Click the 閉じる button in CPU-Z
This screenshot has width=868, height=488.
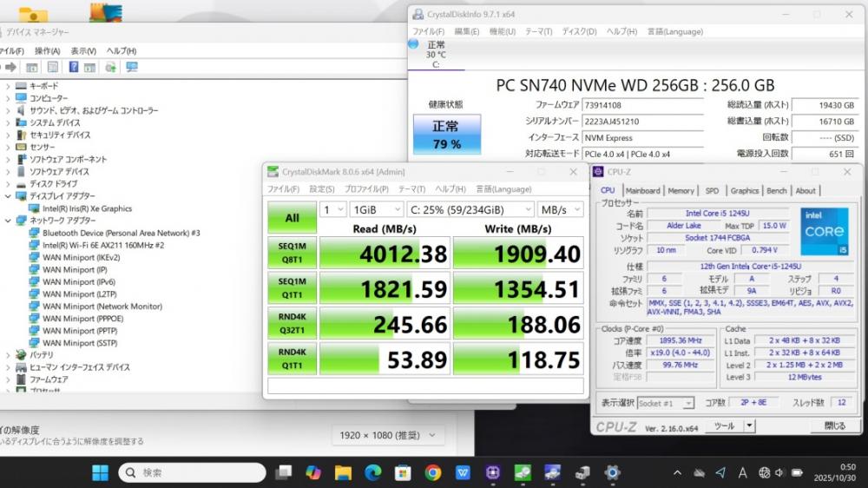(833, 426)
